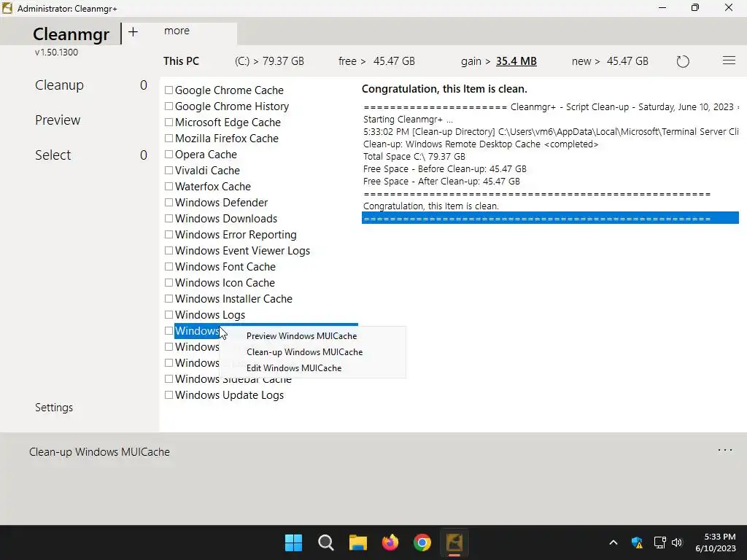The width and height of the screenshot is (747, 560).
Task: Check Windows Font Cache checkbox
Action: coord(169,267)
